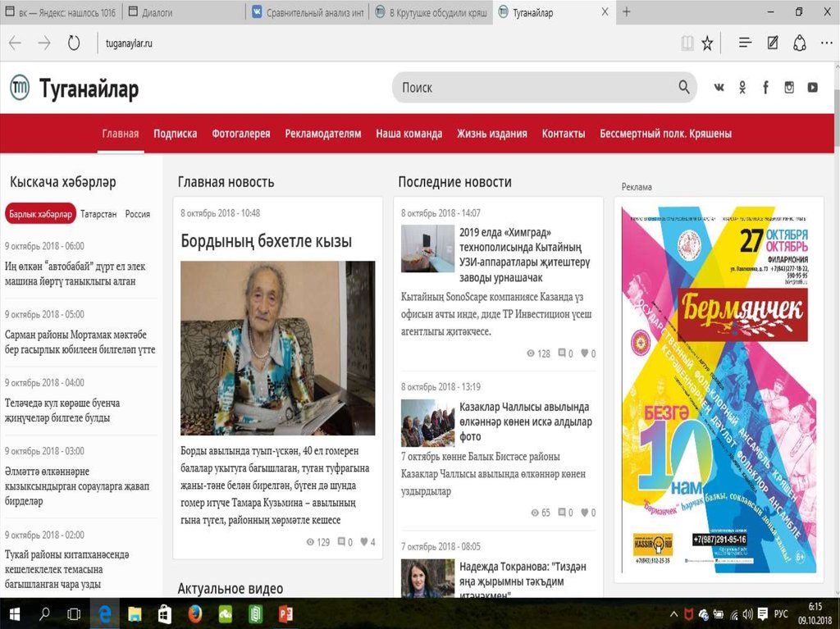Switch news filter to "Татарстан"
Screen dimensions: 840x629
(x=98, y=214)
